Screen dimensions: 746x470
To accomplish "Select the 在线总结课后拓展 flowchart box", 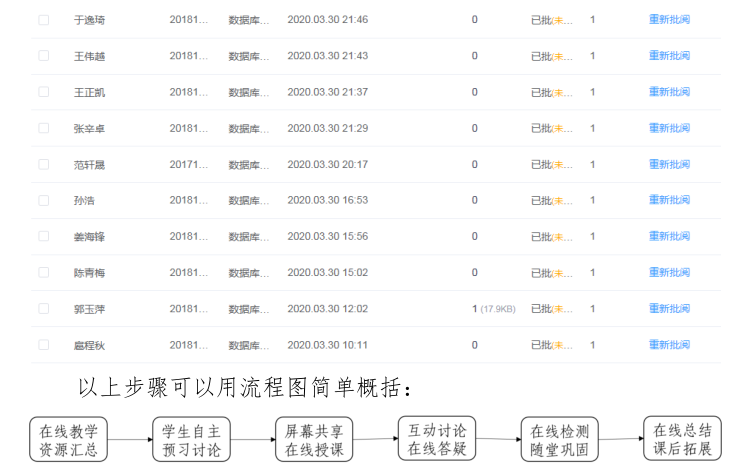I will [681, 438].
